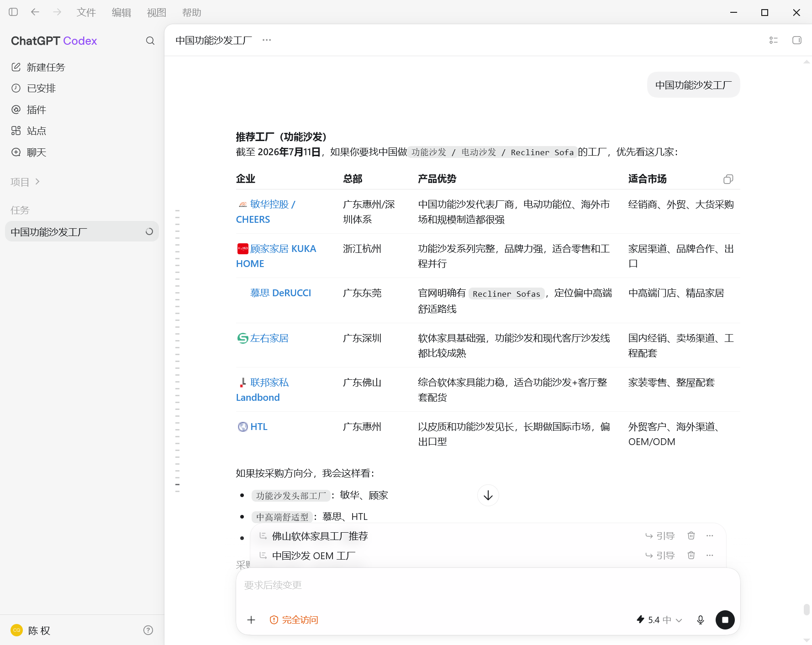Open the 陈 权 user profile

31,630
